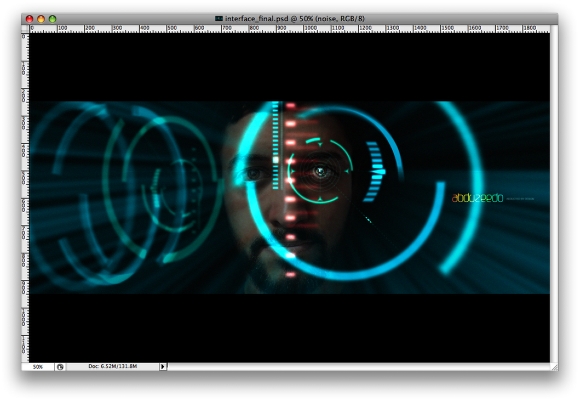
Task: Click the Doc: 6.52M/131.8M status readout
Action: [x=112, y=366]
